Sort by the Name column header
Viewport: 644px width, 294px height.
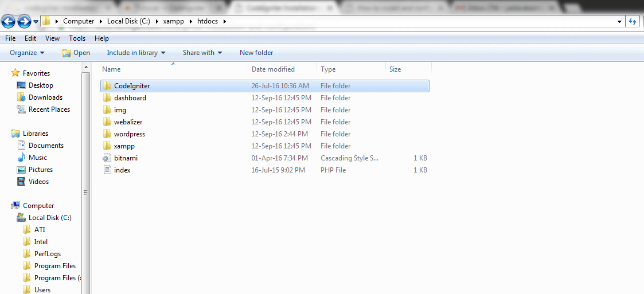point(174,69)
